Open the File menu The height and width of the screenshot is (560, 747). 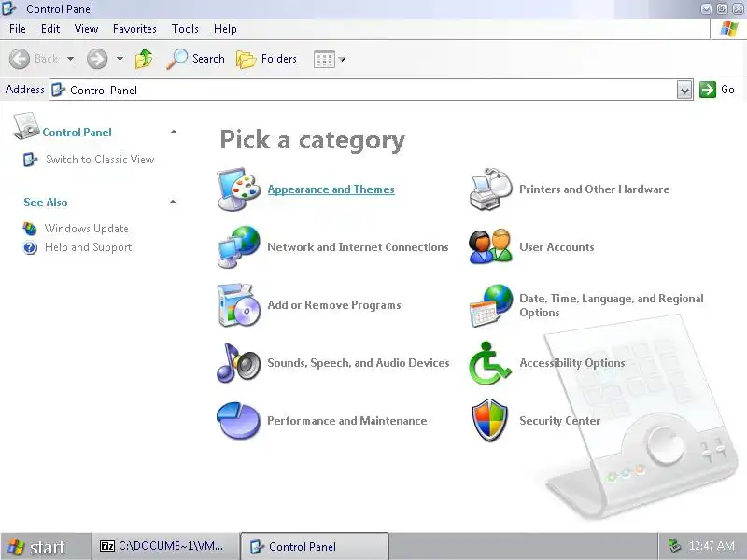tap(18, 29)
